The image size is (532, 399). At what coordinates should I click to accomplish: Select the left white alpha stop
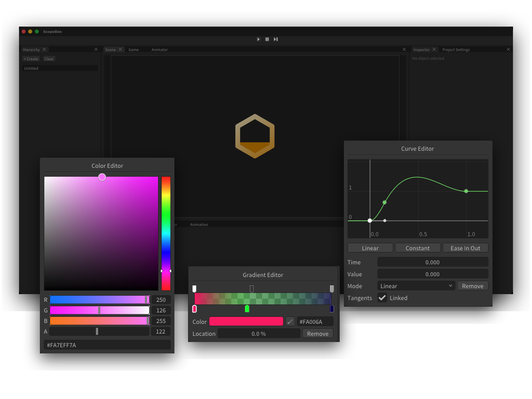(194, 288)
